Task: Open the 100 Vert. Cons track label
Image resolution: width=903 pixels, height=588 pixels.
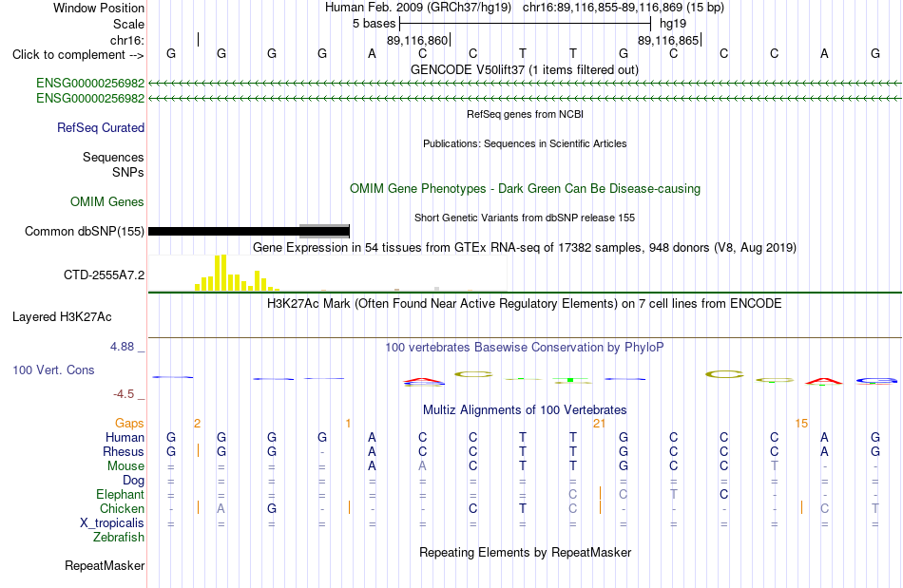Action: 53,370
